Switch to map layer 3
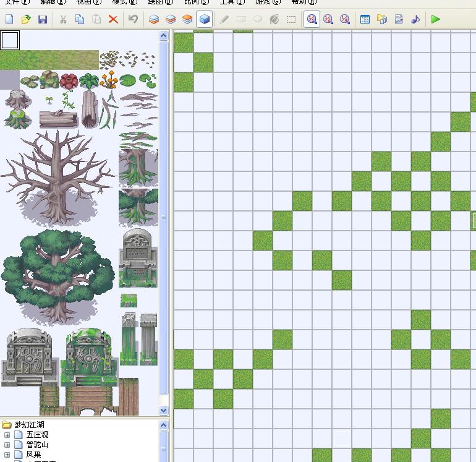The height and width of the screenshot is (462, 476). coord(187,19)
